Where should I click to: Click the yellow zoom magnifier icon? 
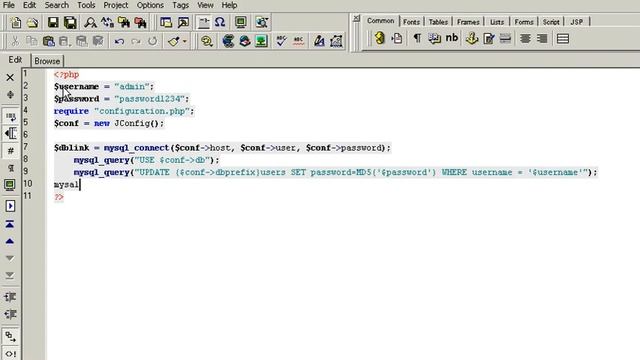(x=207, y=41)
